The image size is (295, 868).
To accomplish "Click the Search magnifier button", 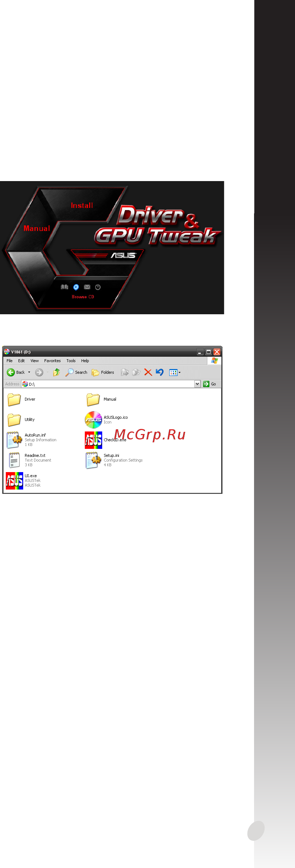I will pos(76,372).
